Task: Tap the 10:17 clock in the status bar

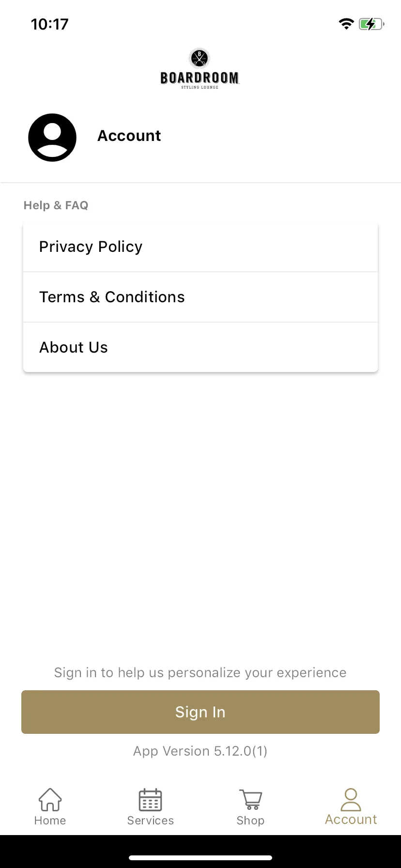Action: pyautogui.click(x=50, y=24)
